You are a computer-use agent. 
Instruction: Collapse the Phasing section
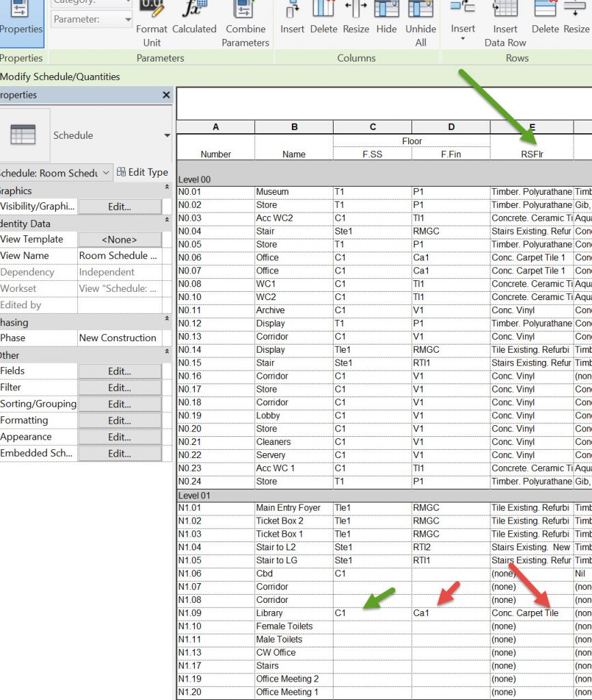[x=167, y=319]
